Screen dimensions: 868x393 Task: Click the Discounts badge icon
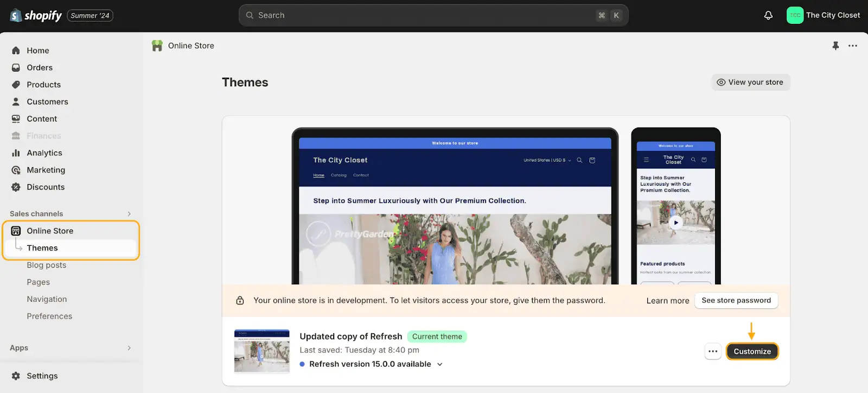pyautogui.click(x=16, y=187)
